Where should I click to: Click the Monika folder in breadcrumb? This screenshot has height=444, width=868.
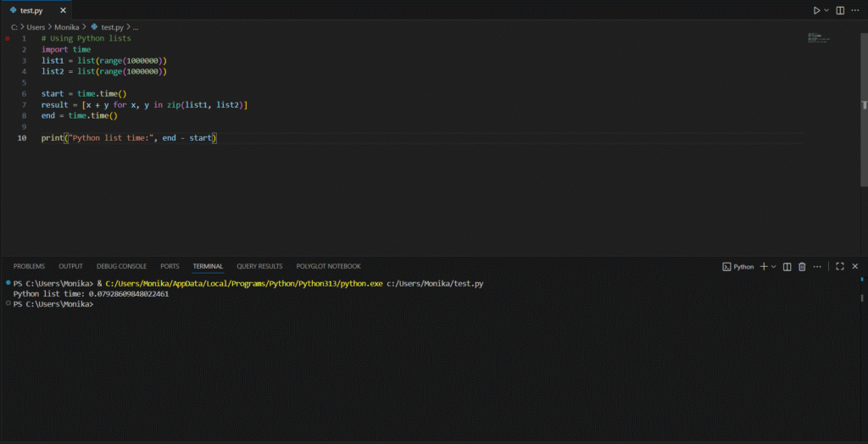[x=67, y=27]
